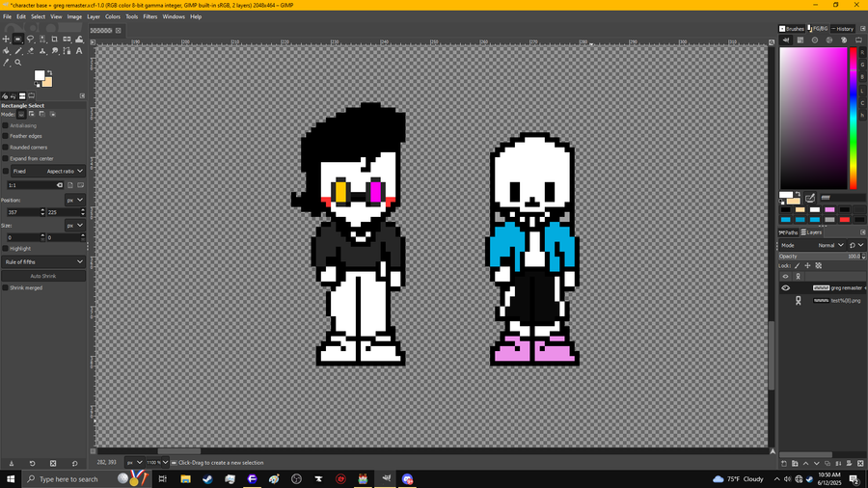Select the Eraser tool
This screenshot has width=868, height=488.
coord(31,51)
